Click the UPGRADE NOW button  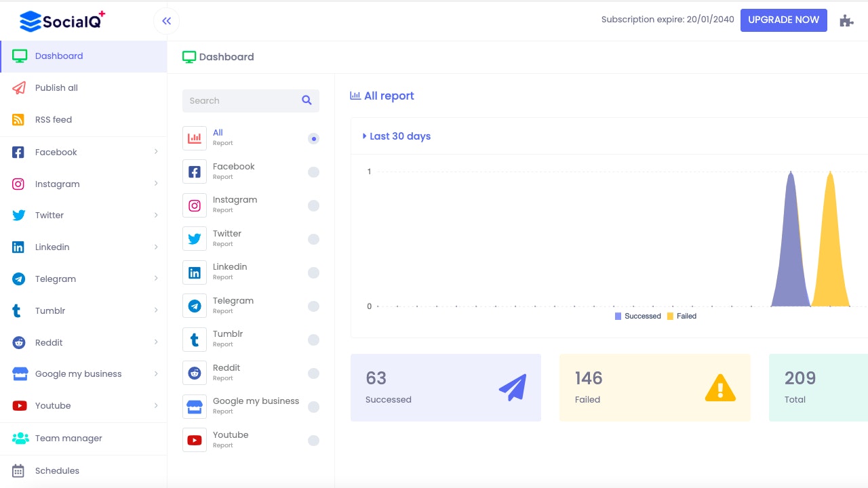click(783, 20)
